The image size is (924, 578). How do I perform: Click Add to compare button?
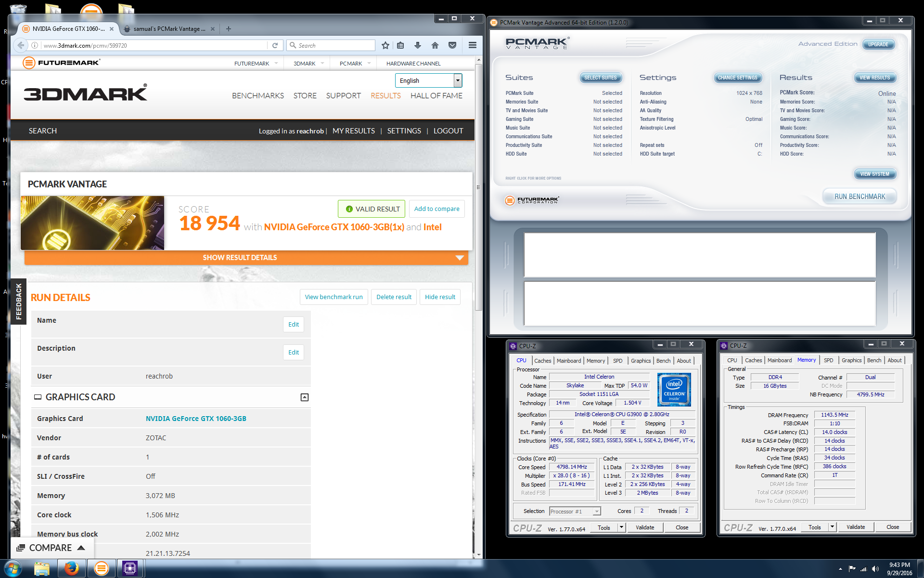point(436,209)
